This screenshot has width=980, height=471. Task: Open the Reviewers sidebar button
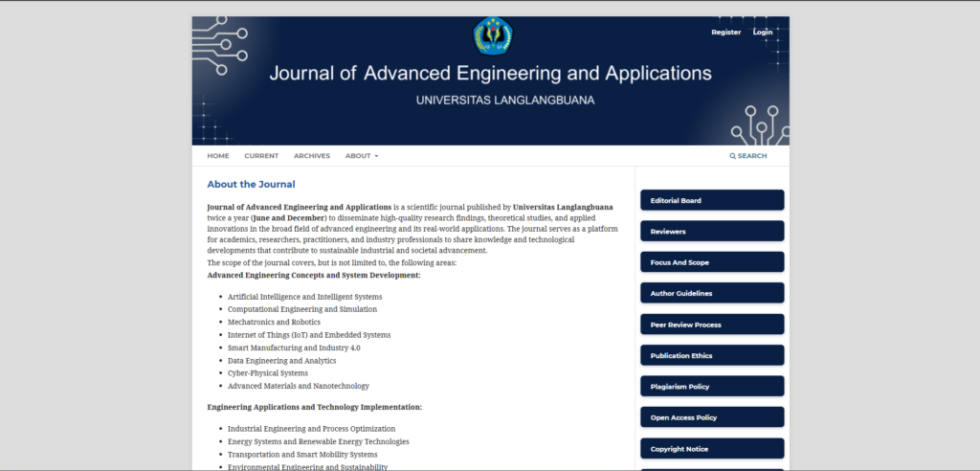point(711,232)
